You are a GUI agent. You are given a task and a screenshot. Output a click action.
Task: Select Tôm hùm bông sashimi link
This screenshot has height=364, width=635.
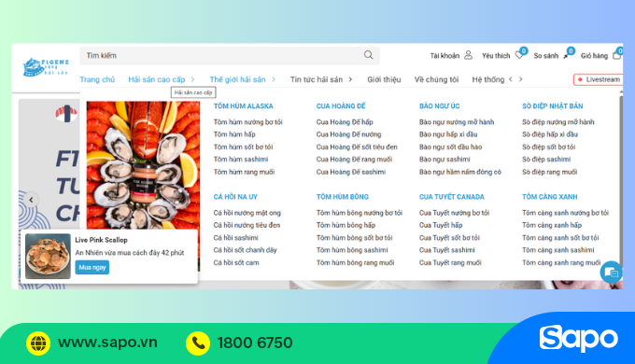click(352, 250)
